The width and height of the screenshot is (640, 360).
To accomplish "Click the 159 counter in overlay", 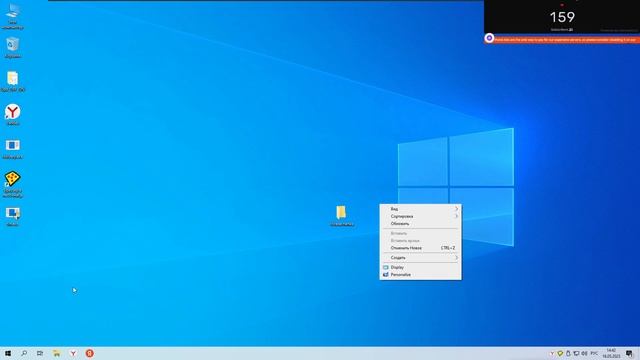I will click(x=562, y=17).
